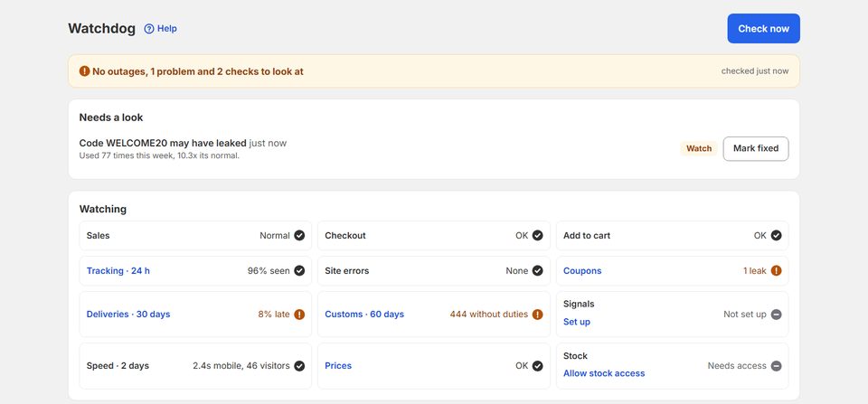Click the checkmark icon in Site errors row
This screenshot has width=868, height=404.
point(537,270)
